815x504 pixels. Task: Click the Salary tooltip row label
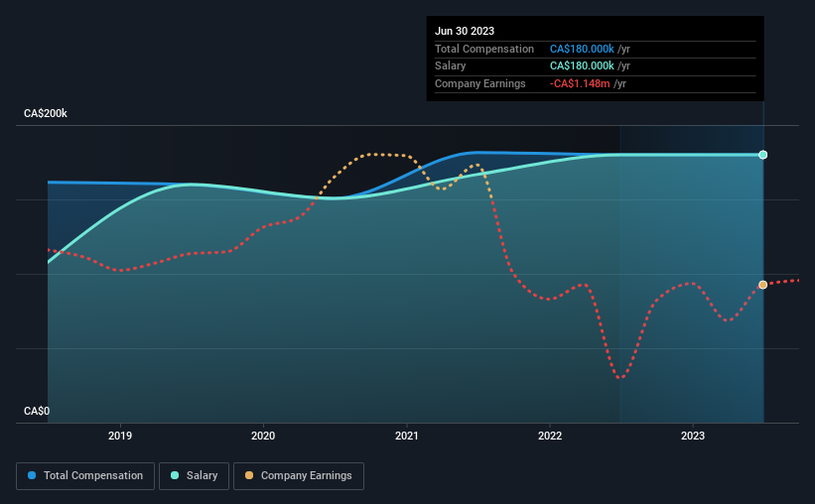click(450, 66)
